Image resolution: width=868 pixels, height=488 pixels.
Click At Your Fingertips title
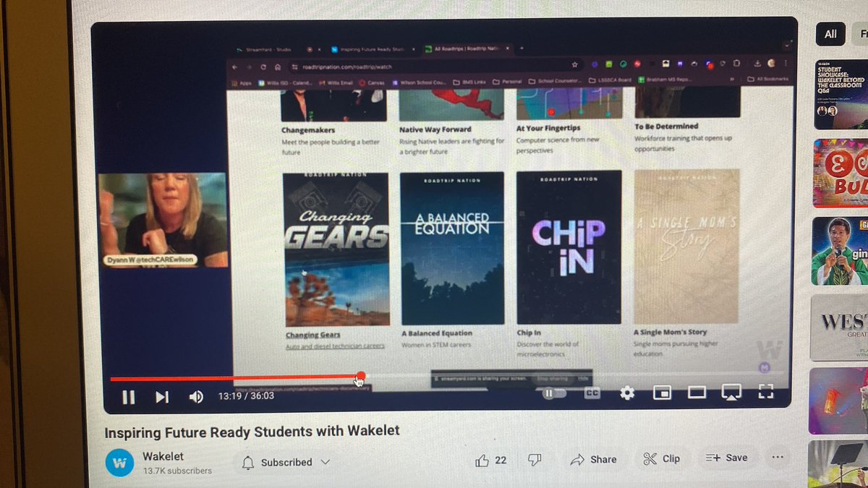tap(550, 128)
